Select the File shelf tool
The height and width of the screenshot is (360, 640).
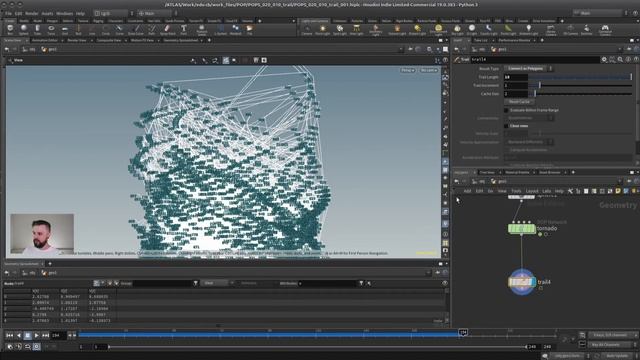pyautogui.click(x=249, y=29)
